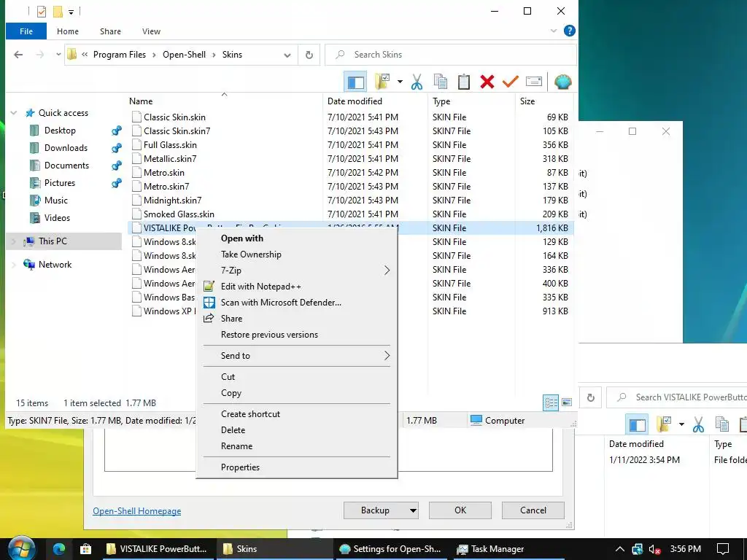Click Program Files in address breadcrumb
The width and height of the screenshot is (747, 560).
click(x=120, y=55)
